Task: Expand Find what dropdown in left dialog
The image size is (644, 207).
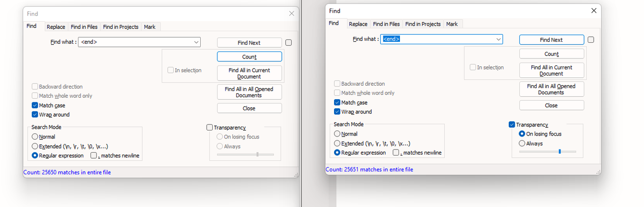Action: 196,42
